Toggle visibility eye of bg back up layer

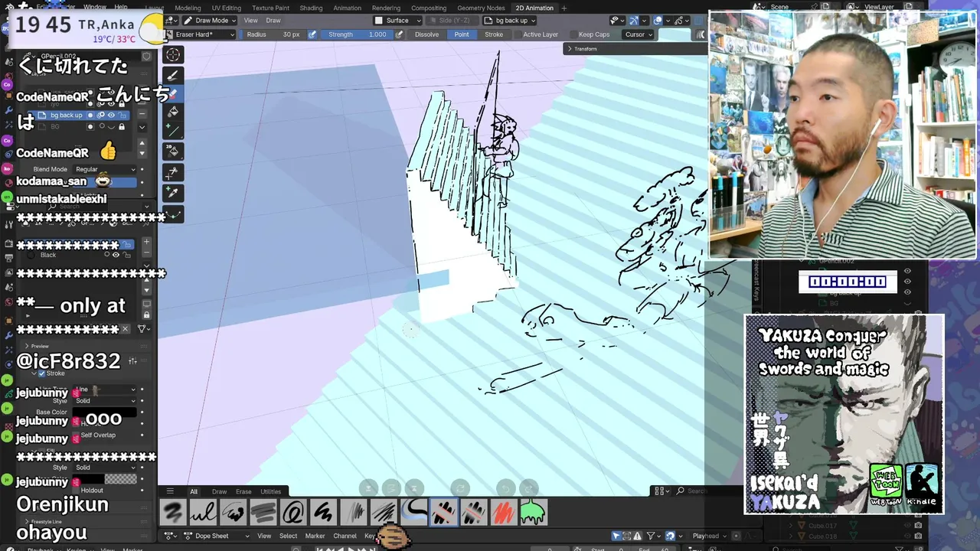click(111, 116)
